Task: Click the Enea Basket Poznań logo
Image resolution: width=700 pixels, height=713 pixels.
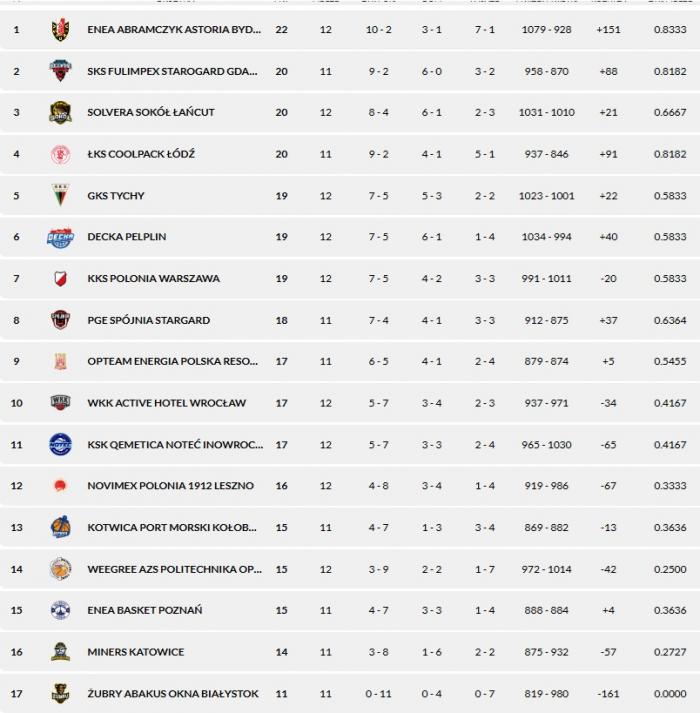Action: pos(60,610)
